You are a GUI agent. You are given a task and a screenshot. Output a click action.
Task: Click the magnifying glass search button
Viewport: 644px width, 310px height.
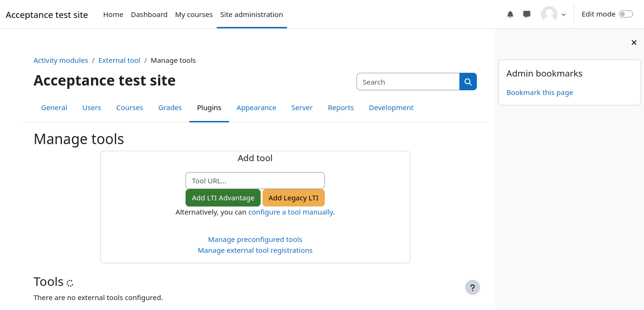click(x=468, y=82)
